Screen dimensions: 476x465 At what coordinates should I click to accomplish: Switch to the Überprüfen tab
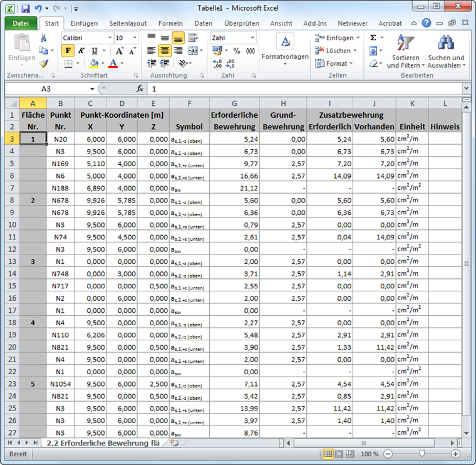click(242, 23)
